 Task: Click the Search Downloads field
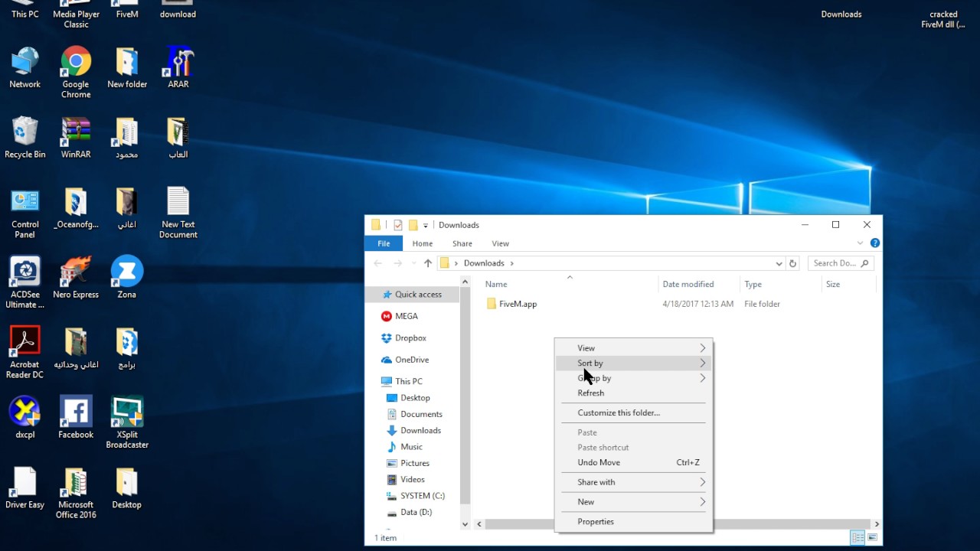[x=841, y=263]
